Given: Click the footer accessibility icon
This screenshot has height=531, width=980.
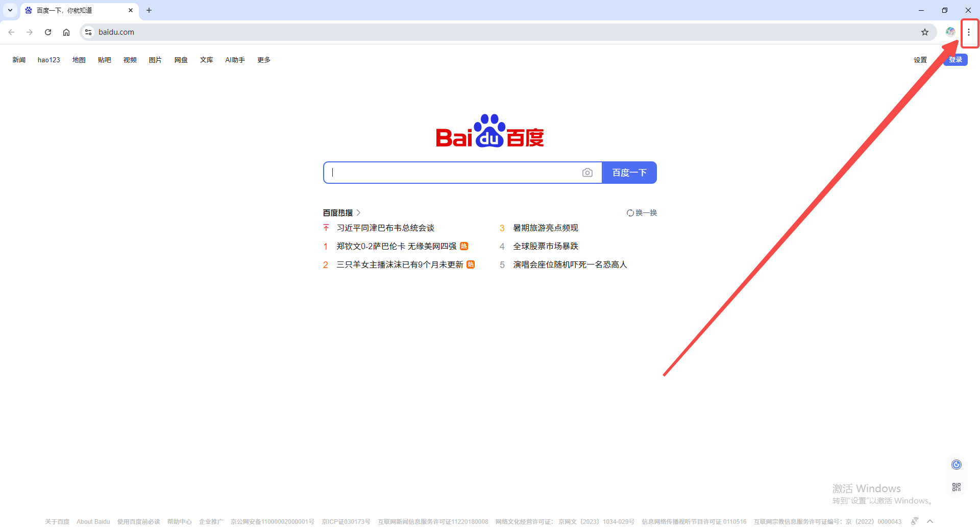Looking at the screenshot, I should 915,521.
